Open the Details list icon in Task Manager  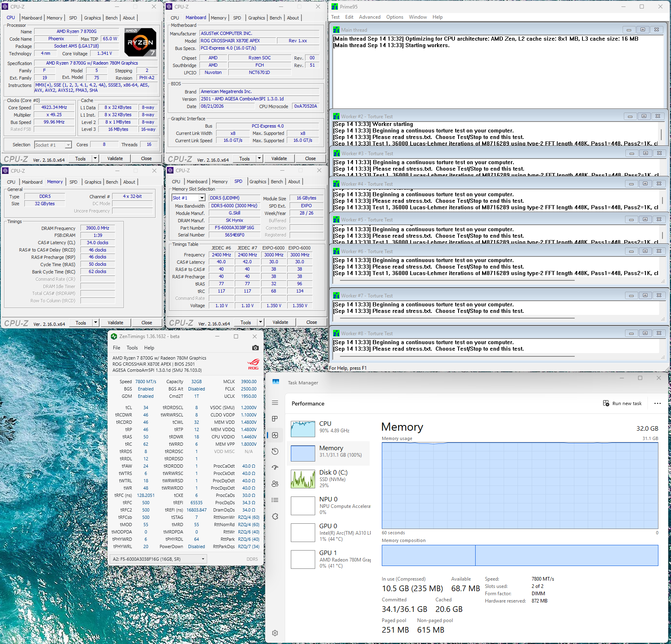(275, 500)
